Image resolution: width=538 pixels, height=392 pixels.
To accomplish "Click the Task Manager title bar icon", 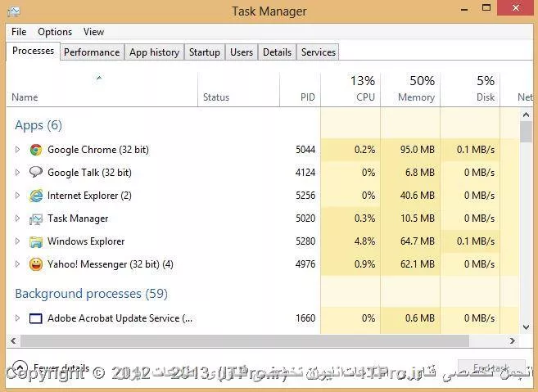I will (x=11, y=11).
